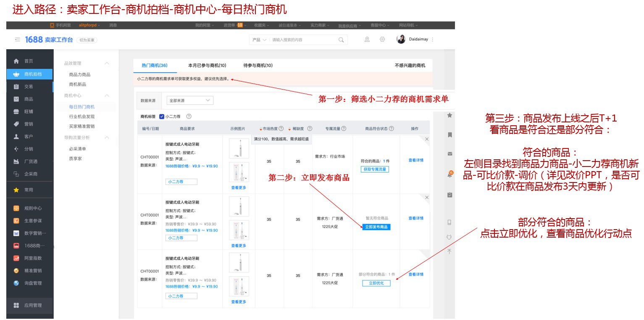Uncheck the 小二力荐 checkbox
Screen dimensions: 644x320
coord(162,116)
